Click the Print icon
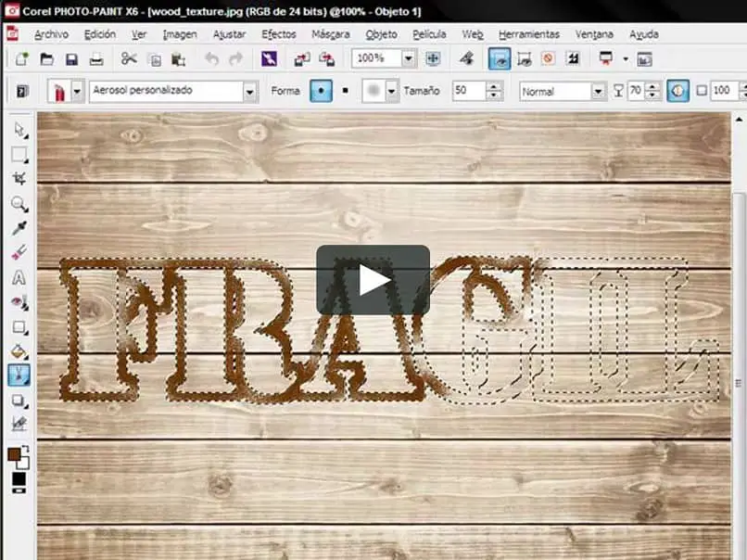747x560 pixels. pos(96,59)
